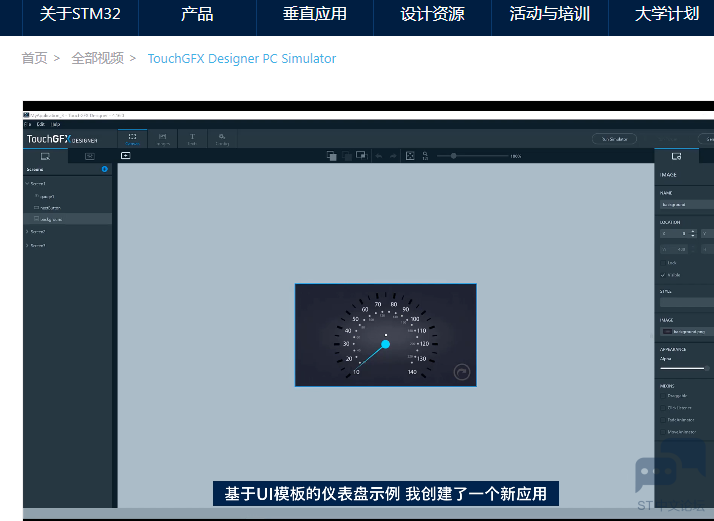Click the zoom 1:1 icon
714x521 pixels.
click(425, 156)
